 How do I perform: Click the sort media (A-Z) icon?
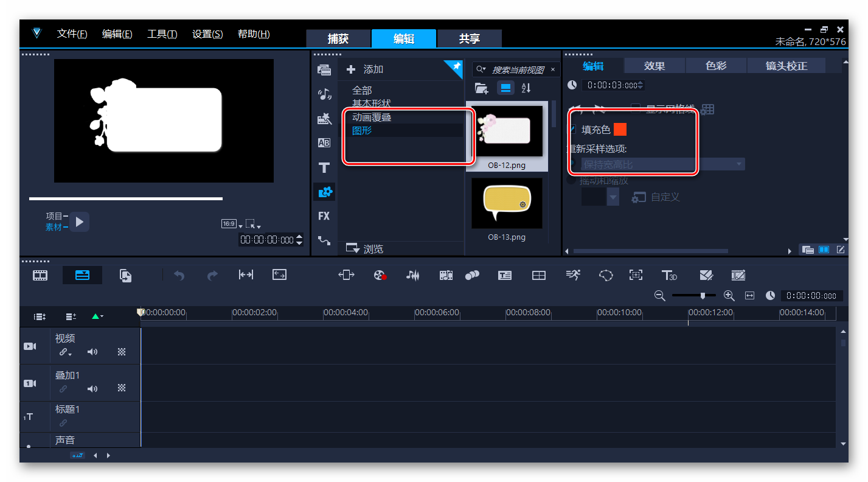526,88
